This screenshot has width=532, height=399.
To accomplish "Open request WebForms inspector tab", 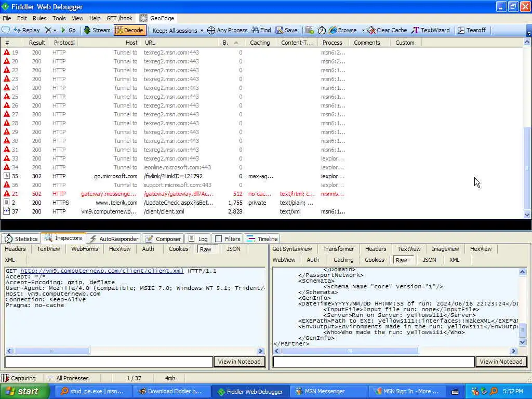I will pyautogui.click(x=85, y=249).
